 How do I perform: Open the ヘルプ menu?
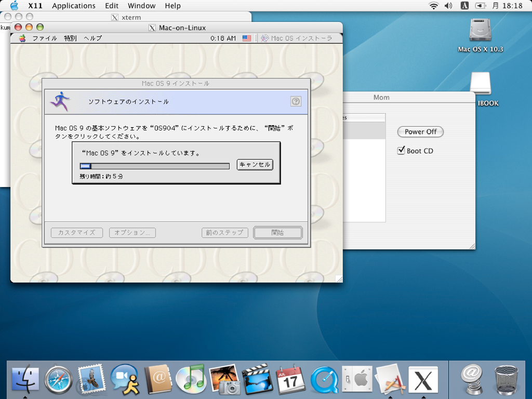coord(92,38)
